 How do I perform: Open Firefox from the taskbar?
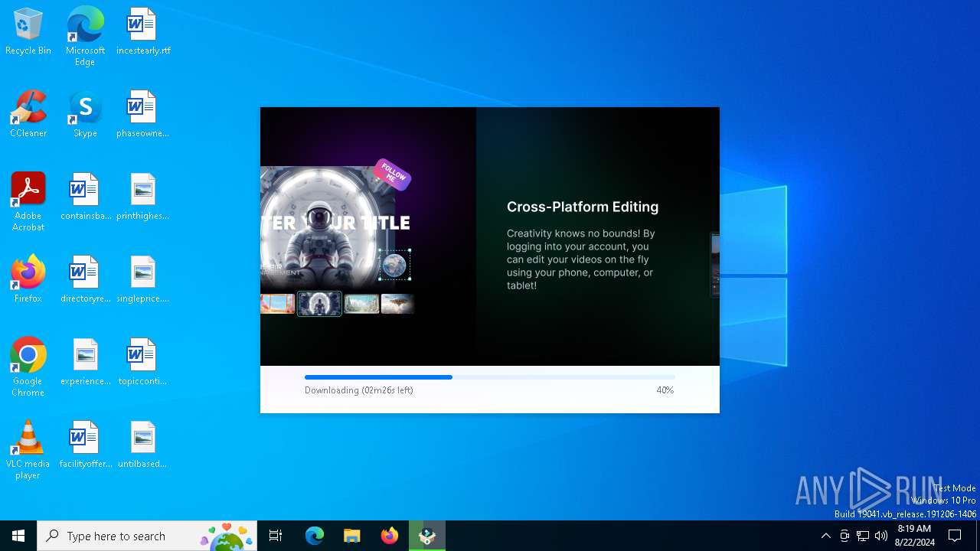tap(390, 536)
